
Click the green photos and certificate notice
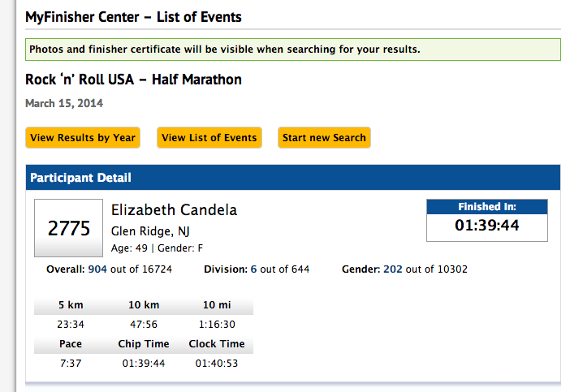(x=293, y=50)
